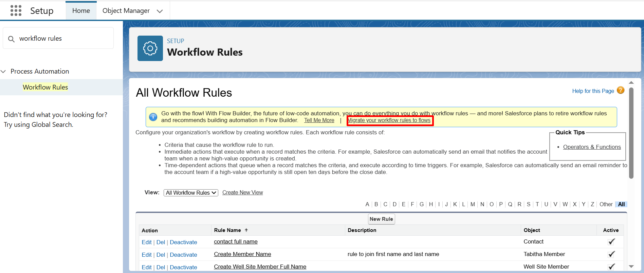Select Workflow Rules in the sidebar
The height and width of the screenshot is (273, 644).
(45, 87)
